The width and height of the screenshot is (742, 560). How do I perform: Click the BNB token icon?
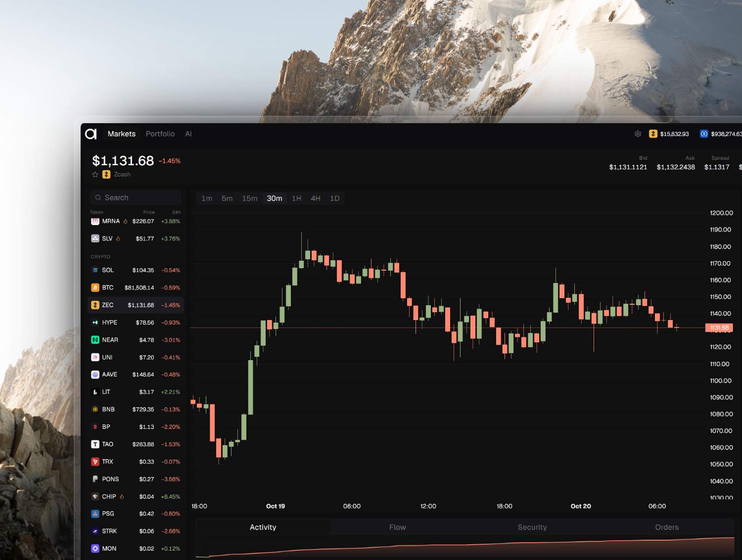pos(95,409)
